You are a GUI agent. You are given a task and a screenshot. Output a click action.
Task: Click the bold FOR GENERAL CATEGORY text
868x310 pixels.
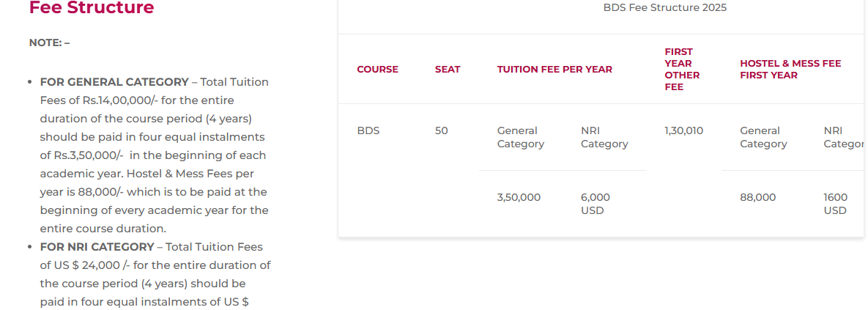[x=114, y=82]
